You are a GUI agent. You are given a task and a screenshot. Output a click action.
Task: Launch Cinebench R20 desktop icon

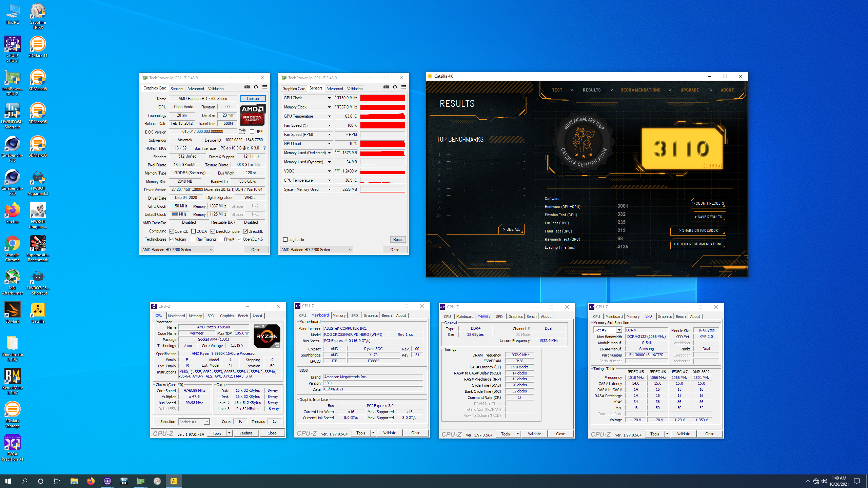point(12,182)
